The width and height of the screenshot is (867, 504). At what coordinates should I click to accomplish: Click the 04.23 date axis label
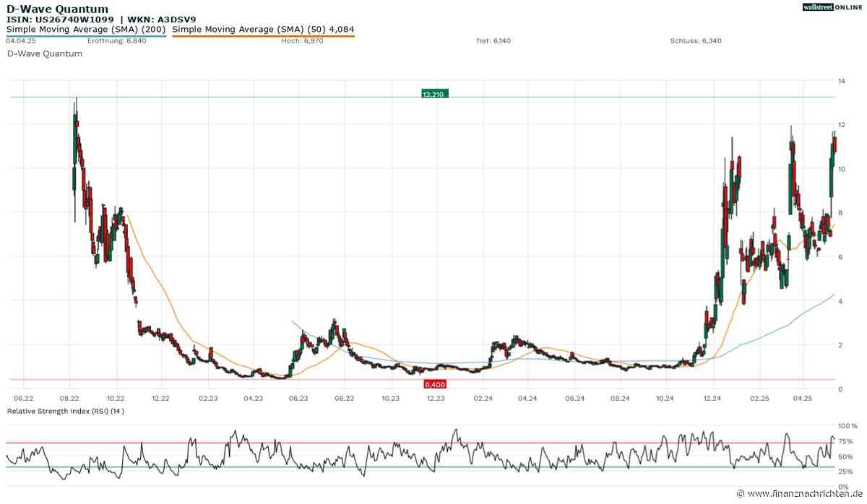[x=252, y=397]
